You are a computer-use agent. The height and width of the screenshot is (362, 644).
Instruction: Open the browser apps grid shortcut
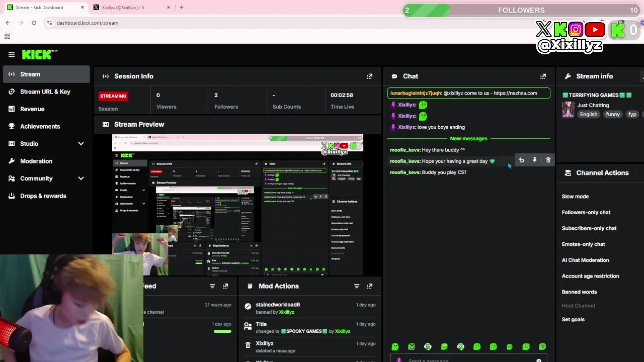tap(7, 36)
